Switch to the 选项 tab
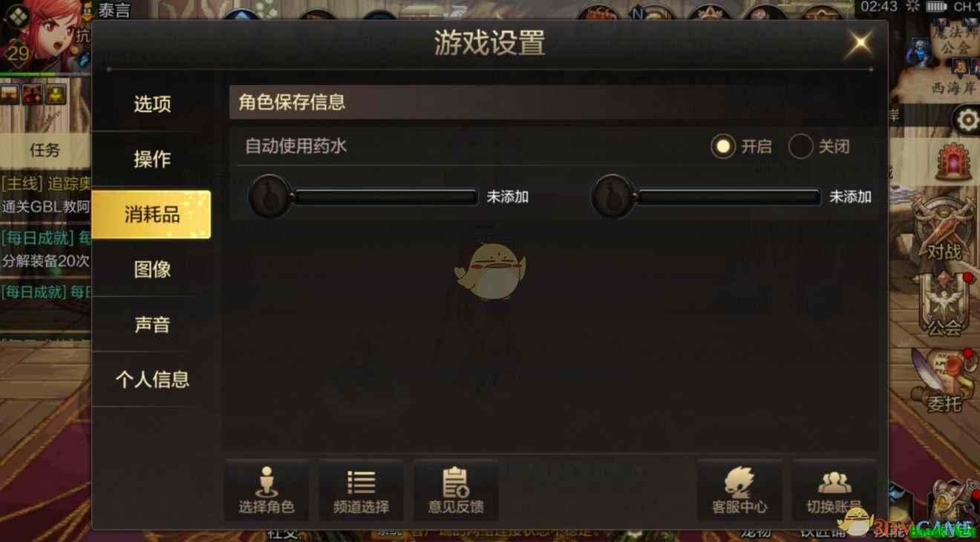 coord(152,104)
